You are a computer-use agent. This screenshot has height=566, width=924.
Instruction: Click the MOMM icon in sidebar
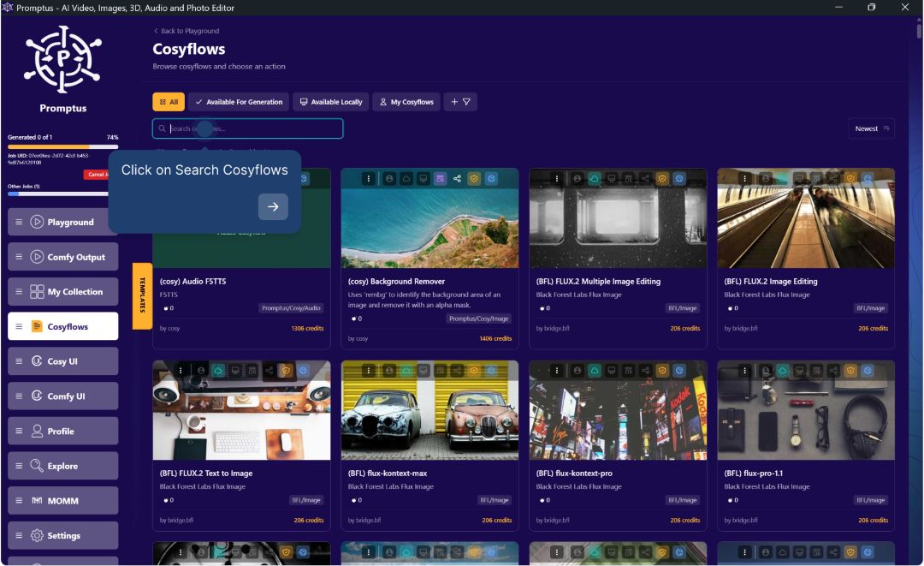click(x=37, y=501)
